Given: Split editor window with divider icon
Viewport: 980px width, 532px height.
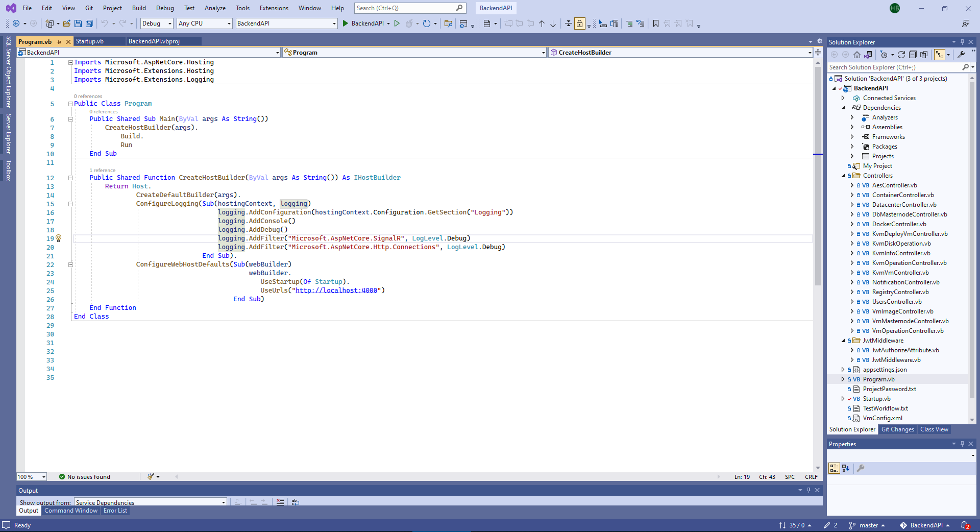Looking at the screenshot, I should 818,52.
